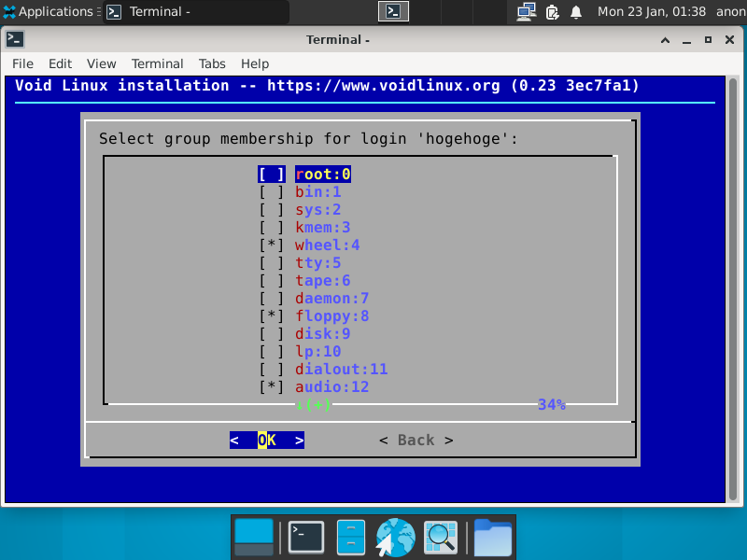Maximize the terminal window
Screen dimensions: 747x560
pyautogui.click(x=709, y=40)
